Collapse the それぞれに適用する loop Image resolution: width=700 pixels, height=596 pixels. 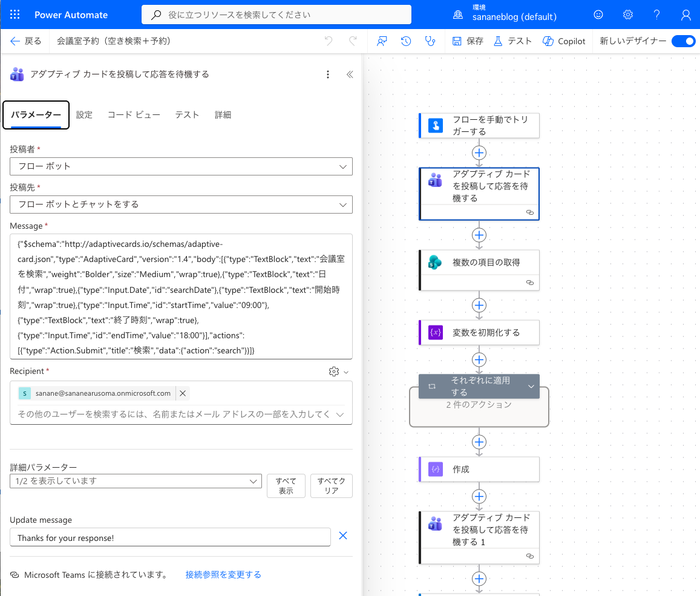tap(531, 387)
